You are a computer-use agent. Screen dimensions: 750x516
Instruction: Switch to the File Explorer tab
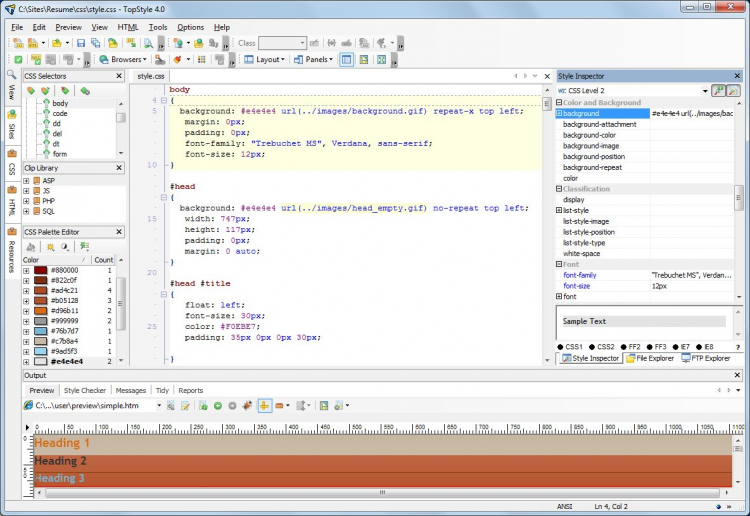(651, 358)
